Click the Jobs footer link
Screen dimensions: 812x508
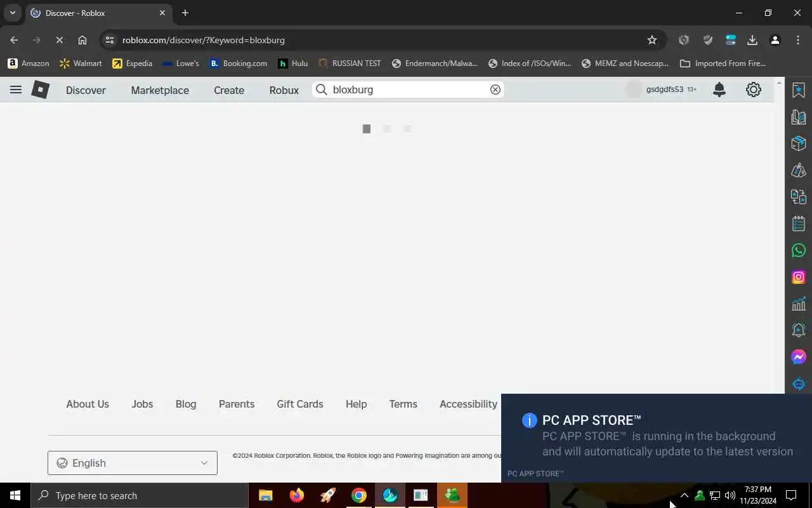pyautogui.click(x=142, y=404)
